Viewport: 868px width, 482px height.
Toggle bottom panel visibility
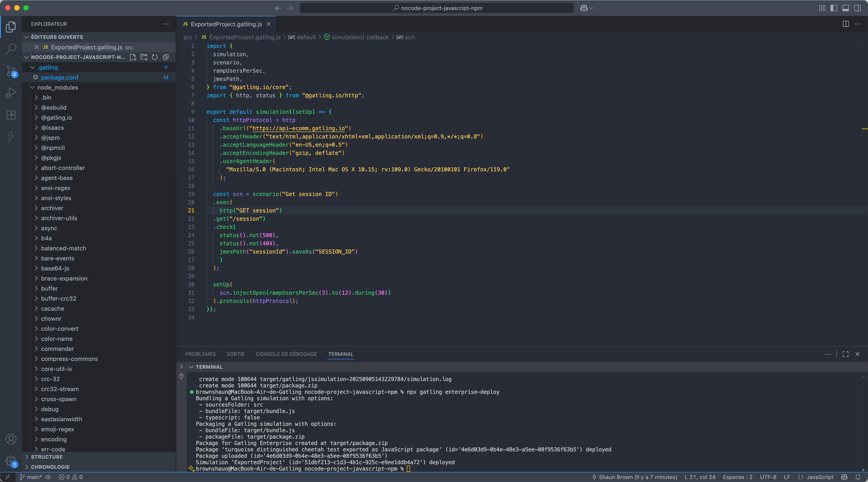pos(845,8)
